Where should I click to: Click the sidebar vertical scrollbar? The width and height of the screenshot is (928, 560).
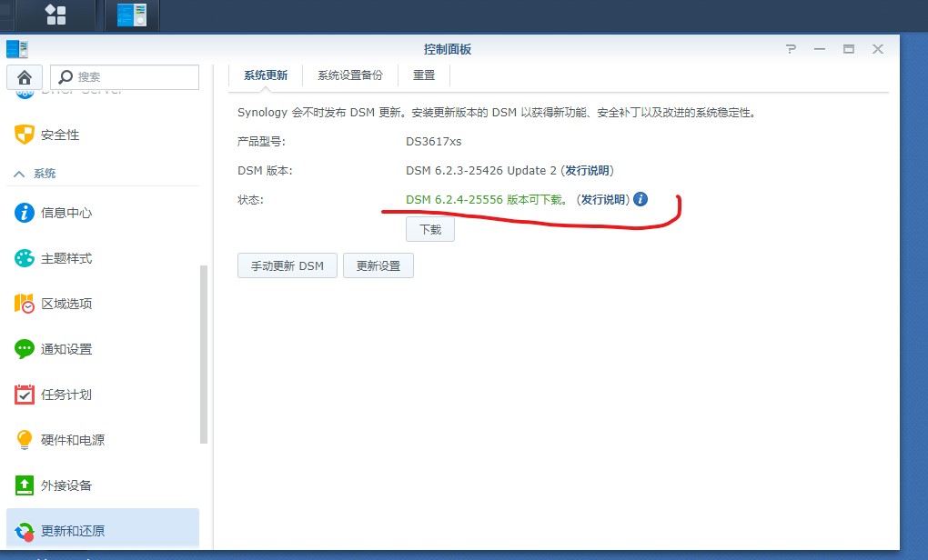pos(204,355)
